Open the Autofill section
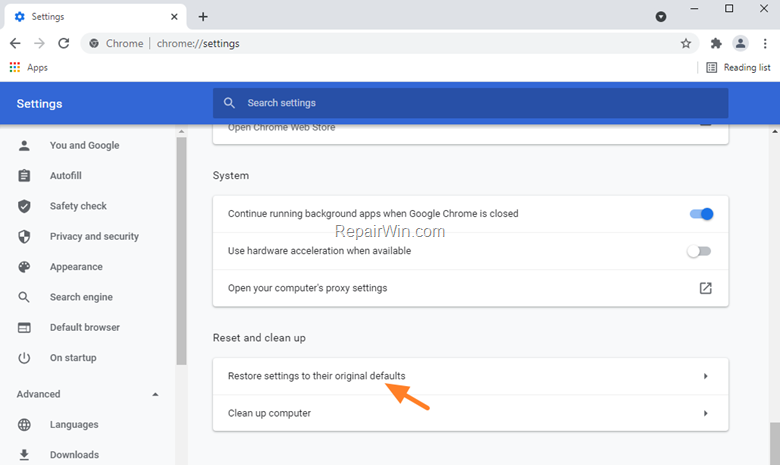 pyautogui.click(x=65, y=176)
